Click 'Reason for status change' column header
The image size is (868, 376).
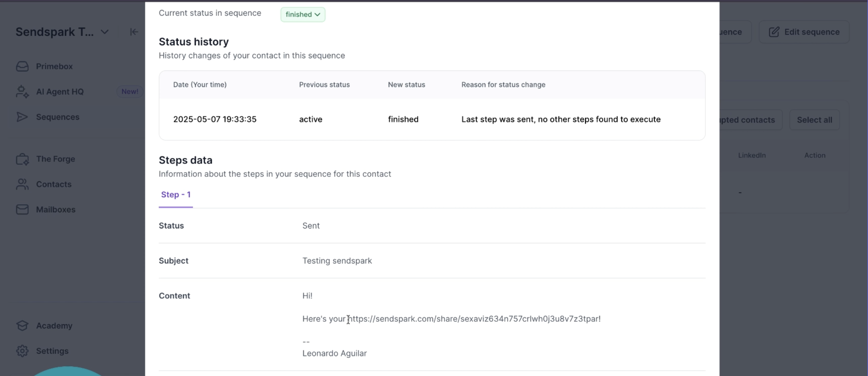pos(503,85)
